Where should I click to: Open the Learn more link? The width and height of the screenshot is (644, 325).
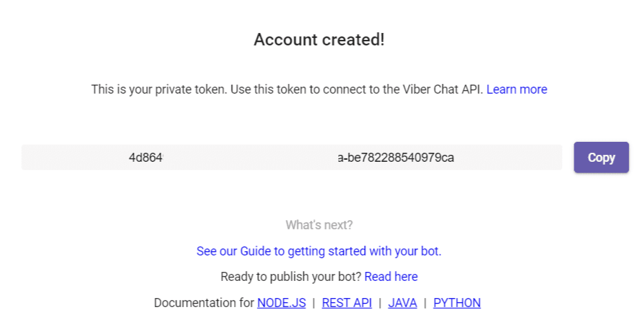pyautogui.click(x=517, y=90)
